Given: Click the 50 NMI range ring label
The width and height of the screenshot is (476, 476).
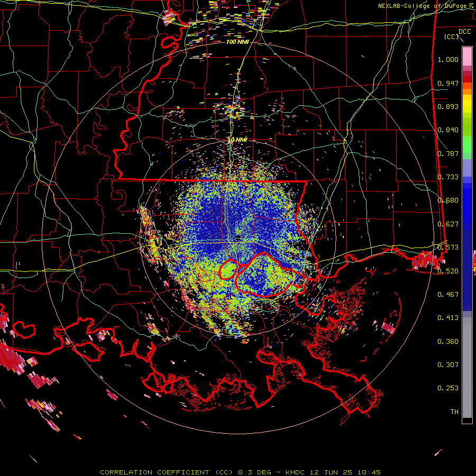Looking at the screenshot, I should click(x=237, y=140).
